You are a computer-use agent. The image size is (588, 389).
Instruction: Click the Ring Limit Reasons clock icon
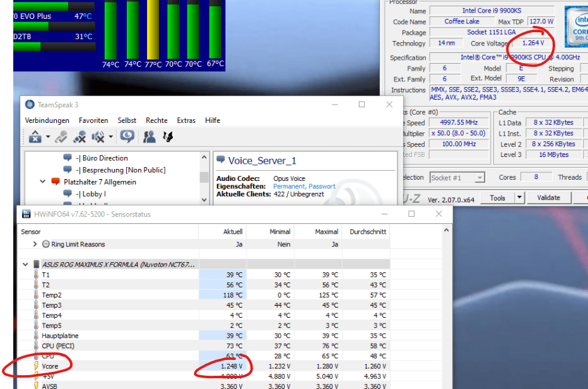pos(46,244)
